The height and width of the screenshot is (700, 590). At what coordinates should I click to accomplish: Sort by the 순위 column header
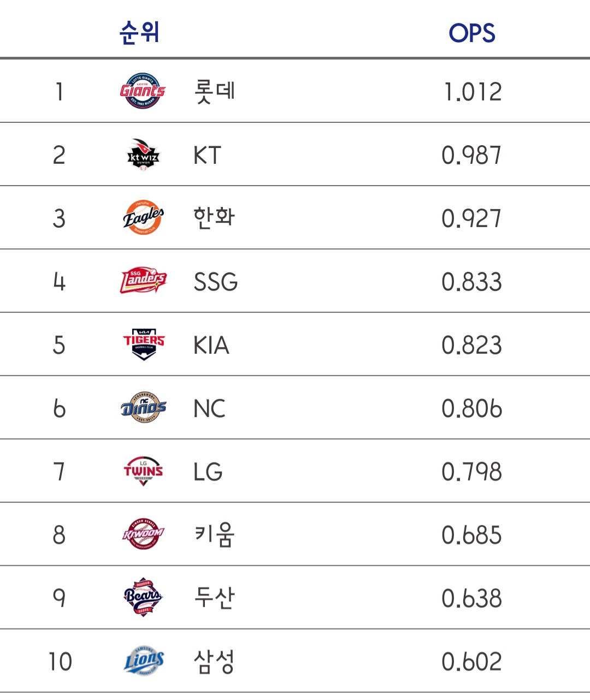[139, 32]
